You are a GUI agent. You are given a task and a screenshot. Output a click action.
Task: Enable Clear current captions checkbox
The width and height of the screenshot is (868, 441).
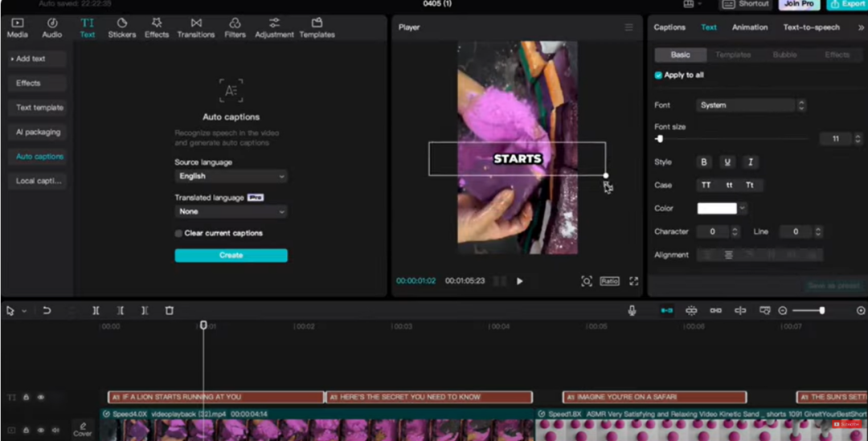(178, 233)
